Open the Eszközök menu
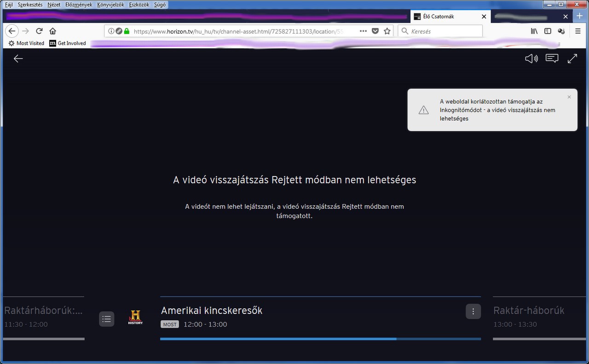The height and width of the screenshot is (364, 589). point(139,5)
